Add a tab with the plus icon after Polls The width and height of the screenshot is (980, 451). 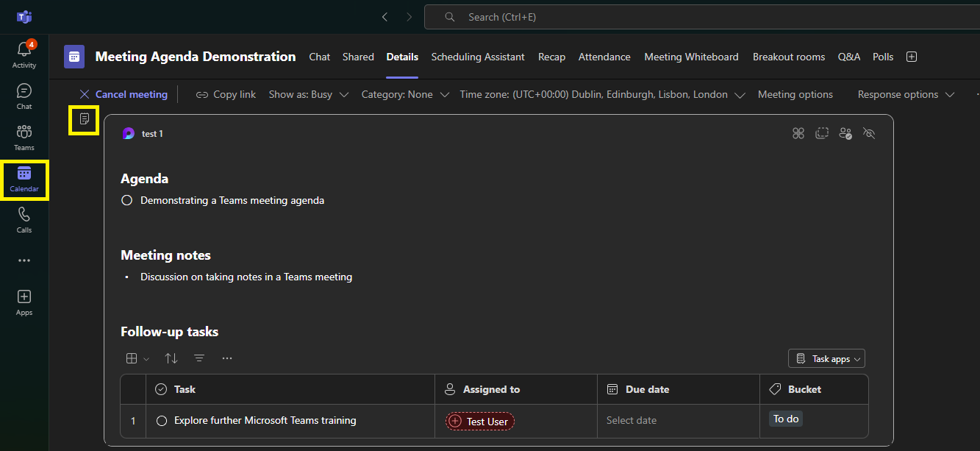coord(912,57)
